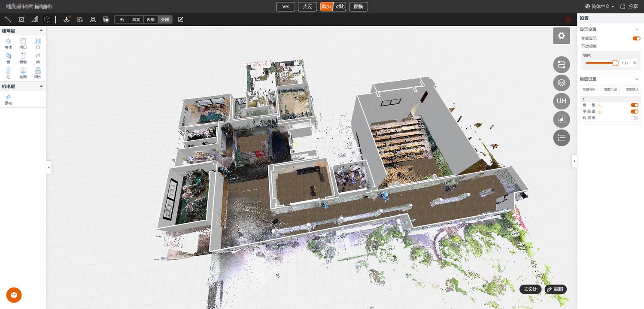Switch to the 点云 point cloud tab
Screen dimensions: 644x309
pos(307,6)
